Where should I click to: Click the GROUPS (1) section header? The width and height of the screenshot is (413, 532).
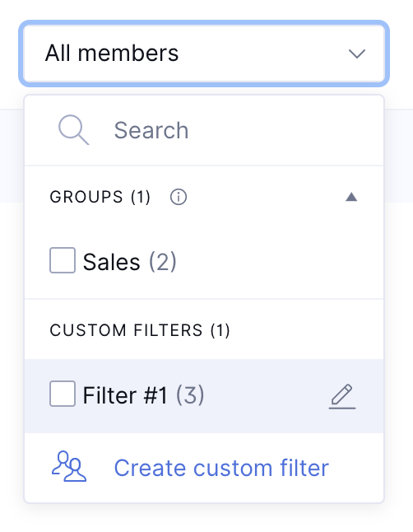[100, 197]
